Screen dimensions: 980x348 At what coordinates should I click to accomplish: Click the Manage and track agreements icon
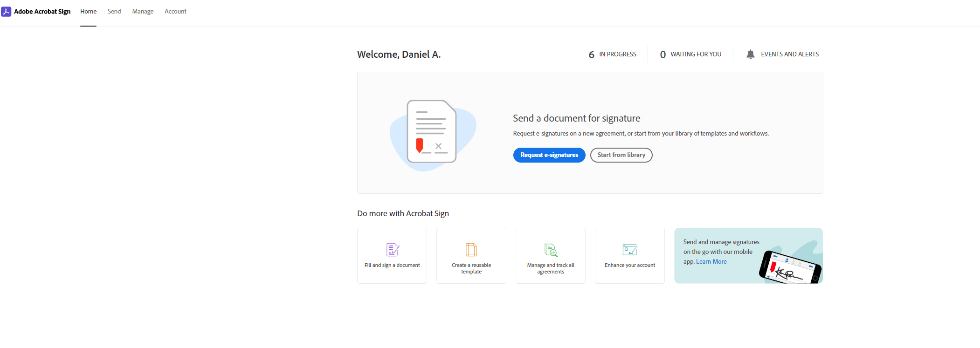(551, 250)
